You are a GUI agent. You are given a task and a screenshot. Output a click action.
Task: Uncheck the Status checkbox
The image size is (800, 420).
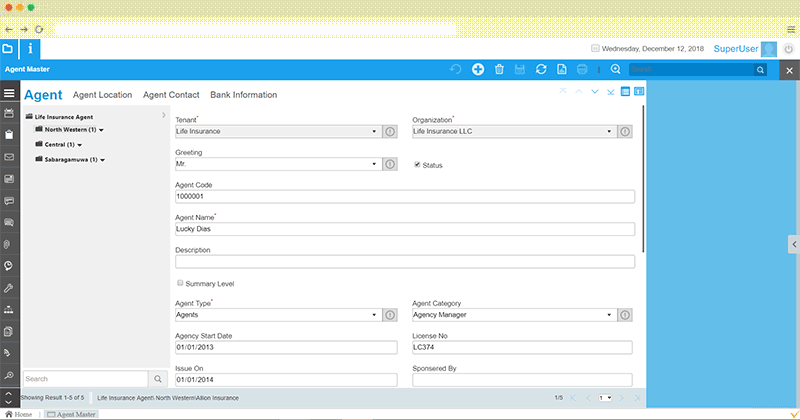point(417,164)
